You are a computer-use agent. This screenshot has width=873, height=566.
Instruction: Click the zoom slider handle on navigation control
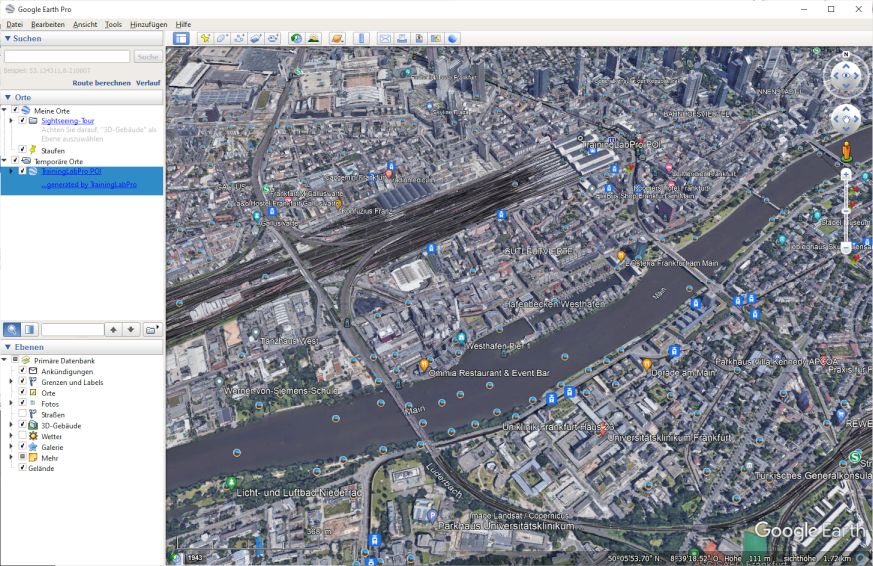tap(846, 211)
